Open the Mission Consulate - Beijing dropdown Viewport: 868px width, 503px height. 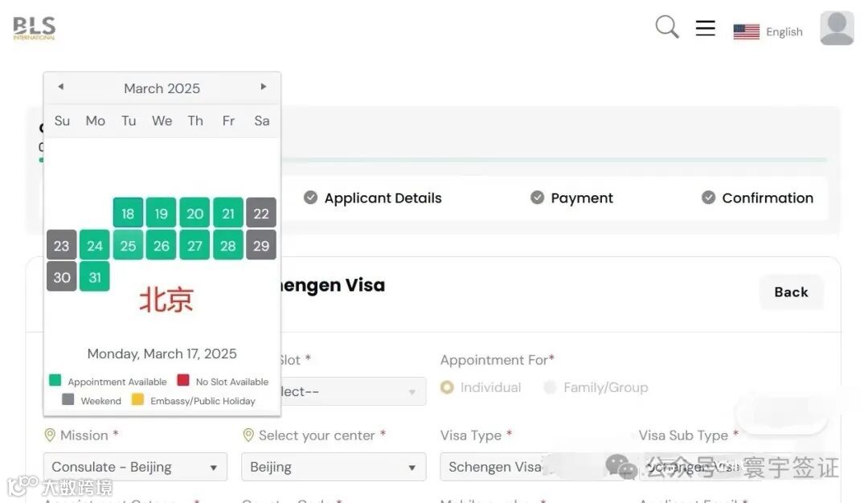pos(135,467)
